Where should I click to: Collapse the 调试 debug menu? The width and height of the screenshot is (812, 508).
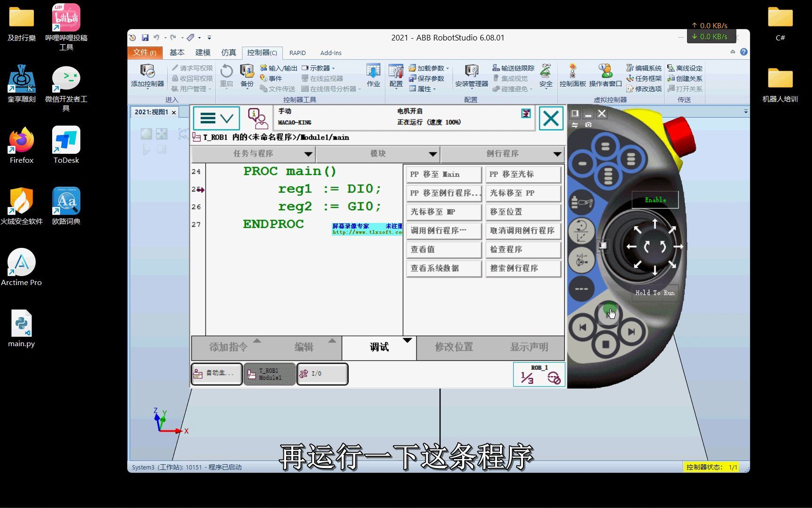click(379, 347)
